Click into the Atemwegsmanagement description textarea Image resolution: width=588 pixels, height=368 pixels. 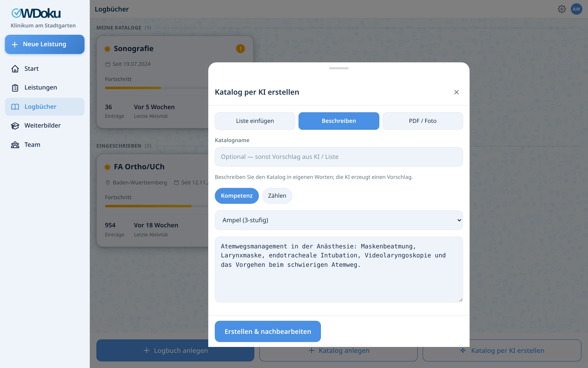(x=339, y=269)
